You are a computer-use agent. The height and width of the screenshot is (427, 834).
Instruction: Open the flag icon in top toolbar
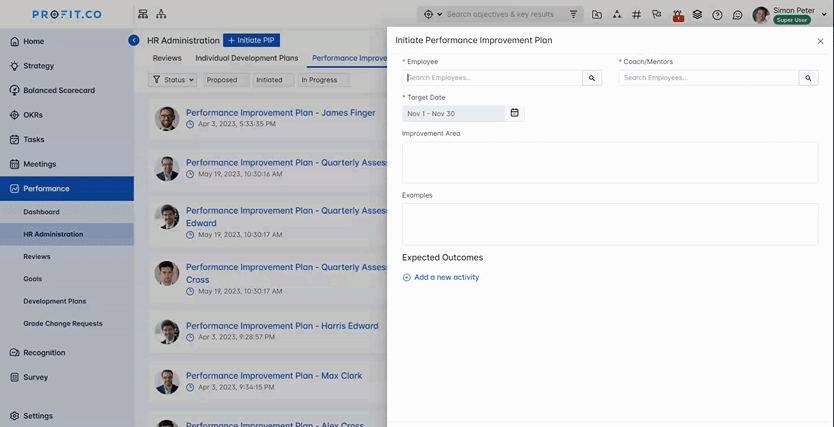[656, 15]
